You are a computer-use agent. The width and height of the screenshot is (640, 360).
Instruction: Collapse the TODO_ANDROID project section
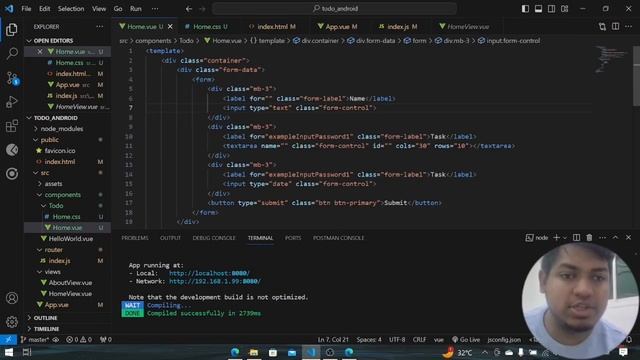(x=67, y=118)
